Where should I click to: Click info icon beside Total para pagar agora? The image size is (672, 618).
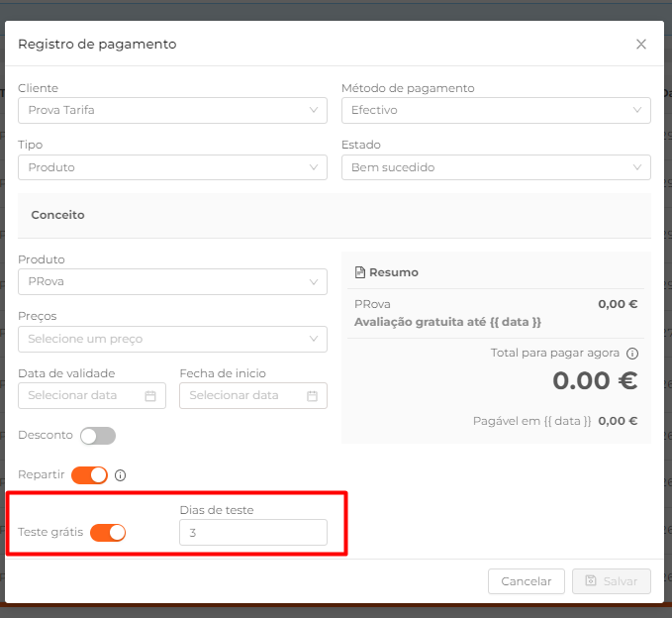click(x=632, y=354)
